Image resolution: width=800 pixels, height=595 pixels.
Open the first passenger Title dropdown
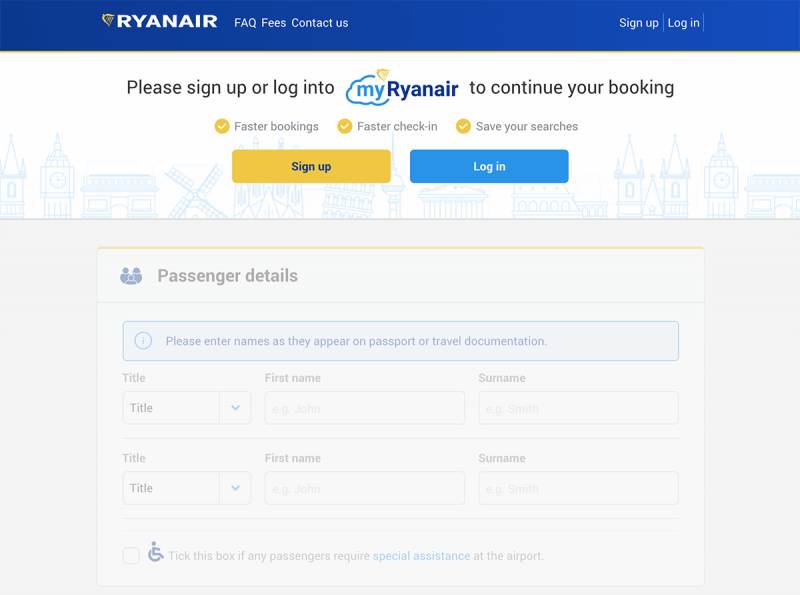(187, 408)
